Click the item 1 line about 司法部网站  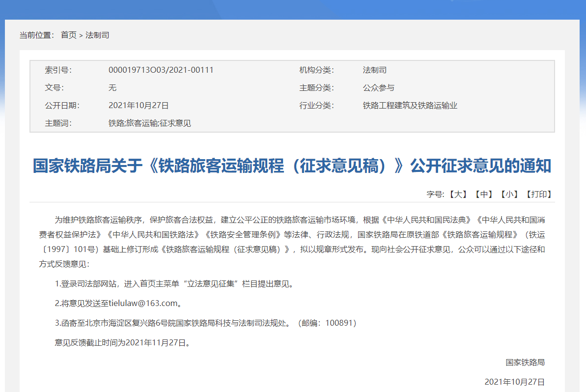tap(174, 284)
